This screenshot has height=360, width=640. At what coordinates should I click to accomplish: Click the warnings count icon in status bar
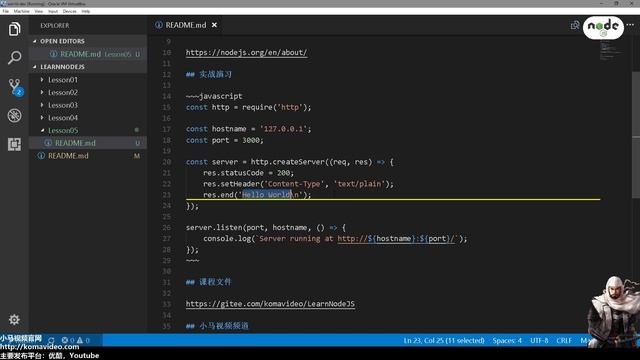click(x=83, y=340)
